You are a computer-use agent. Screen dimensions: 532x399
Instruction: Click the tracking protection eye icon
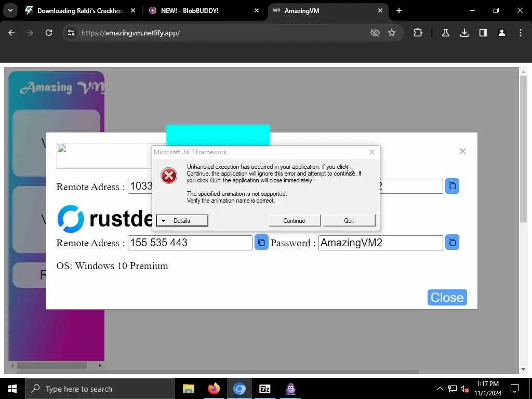click(375, 33)
